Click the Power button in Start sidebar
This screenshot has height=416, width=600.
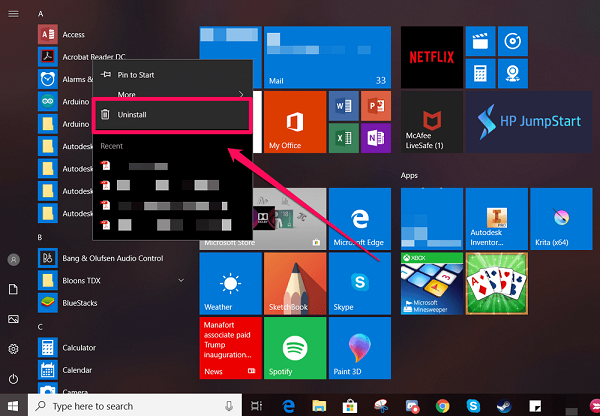point(14,379)
